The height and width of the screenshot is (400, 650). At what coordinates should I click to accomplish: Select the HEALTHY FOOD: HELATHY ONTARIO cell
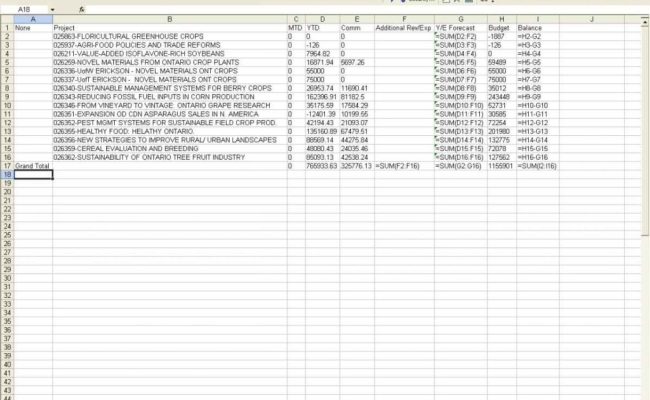pos(170,131)
